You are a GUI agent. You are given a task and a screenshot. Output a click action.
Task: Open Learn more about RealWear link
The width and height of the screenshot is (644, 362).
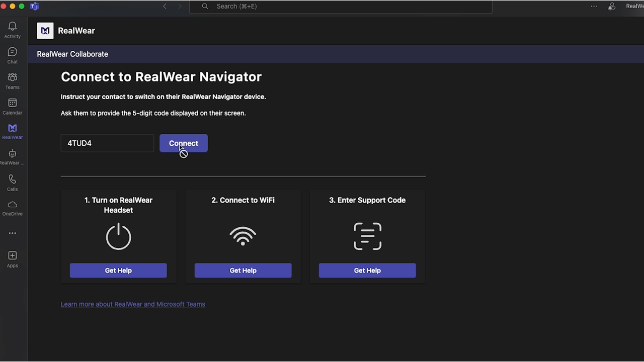tap(133, 304)
